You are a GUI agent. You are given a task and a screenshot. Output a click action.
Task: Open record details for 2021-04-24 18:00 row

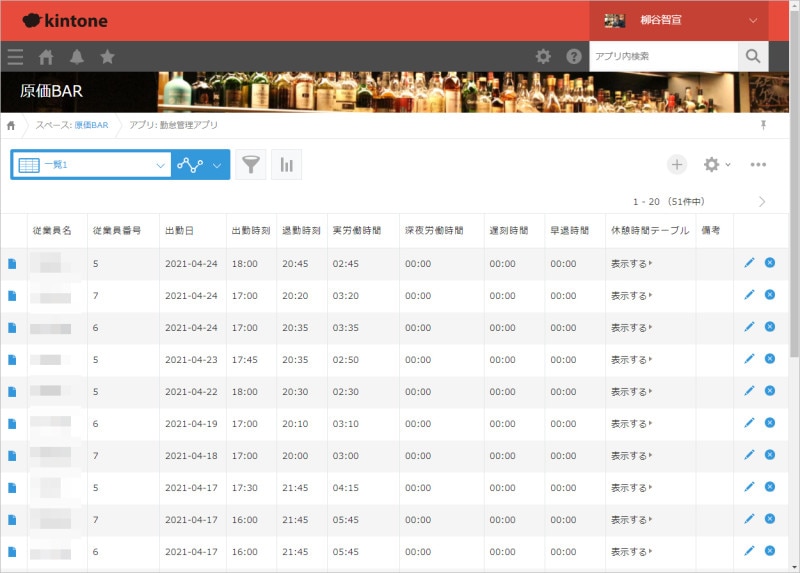tap(12, 264)
